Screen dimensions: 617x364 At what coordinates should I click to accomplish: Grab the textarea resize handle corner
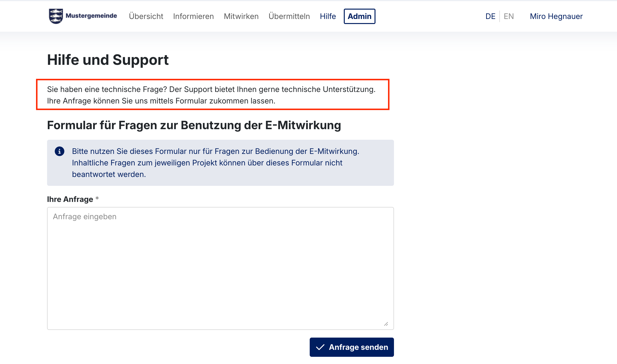pos(386,324)
